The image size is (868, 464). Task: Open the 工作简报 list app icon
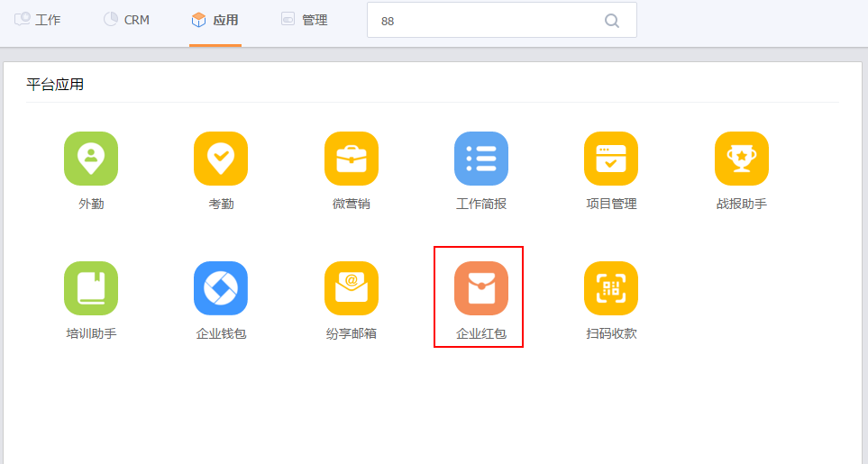pos(481,159)
